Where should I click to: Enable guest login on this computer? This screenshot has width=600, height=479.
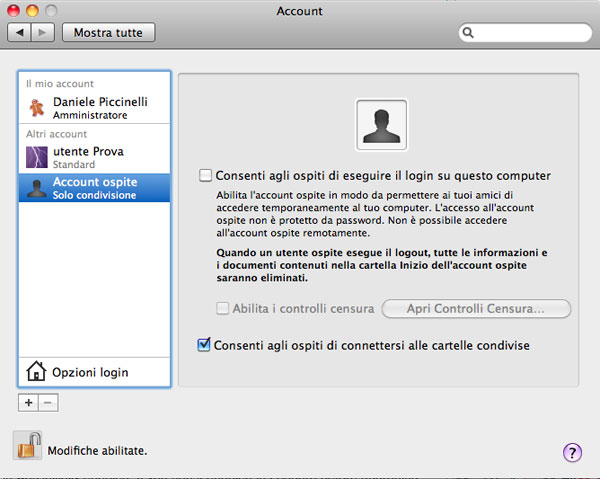point(205,176)
